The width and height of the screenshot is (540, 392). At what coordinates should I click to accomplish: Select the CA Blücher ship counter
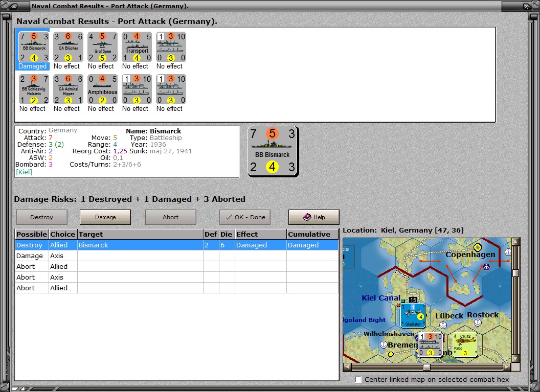pos(68,47)
